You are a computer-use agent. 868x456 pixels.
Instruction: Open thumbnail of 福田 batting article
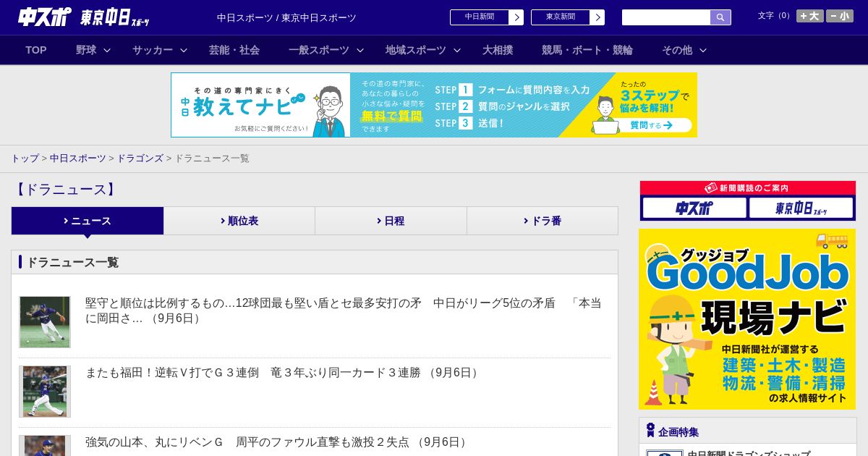[45, 392]
